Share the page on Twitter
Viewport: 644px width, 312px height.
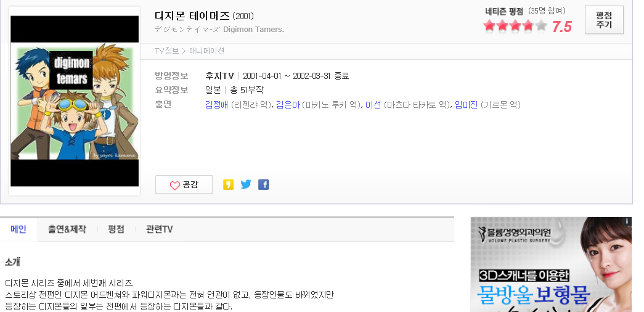click(x=246, y=184)
